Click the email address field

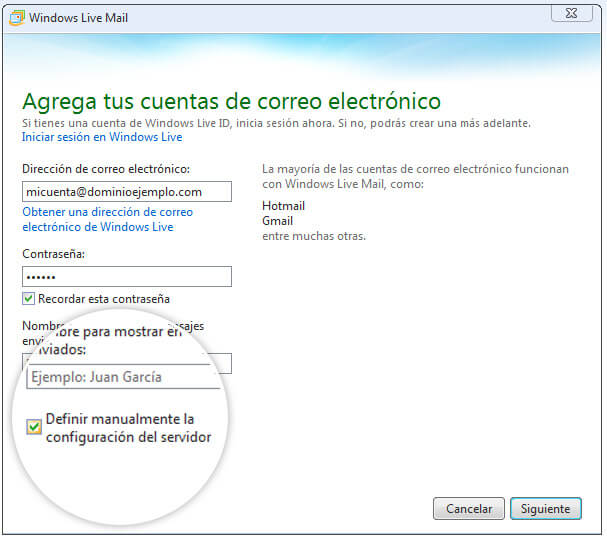(127, 192)
